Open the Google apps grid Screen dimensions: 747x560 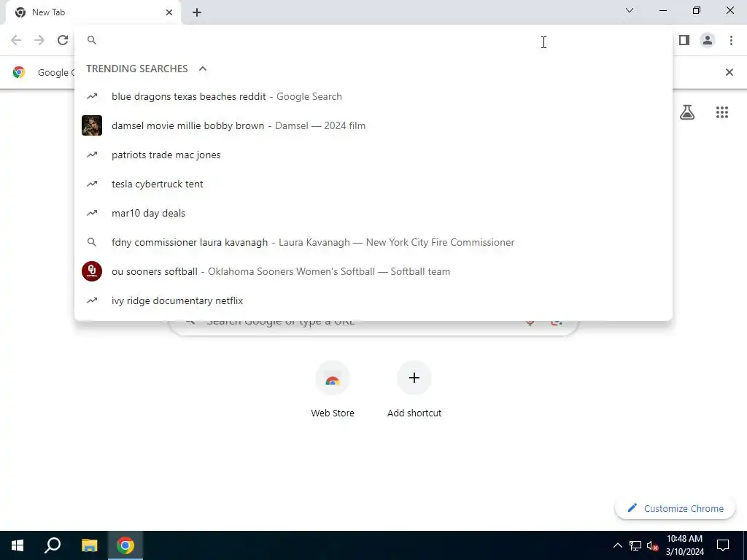click(x=721, y=112)
